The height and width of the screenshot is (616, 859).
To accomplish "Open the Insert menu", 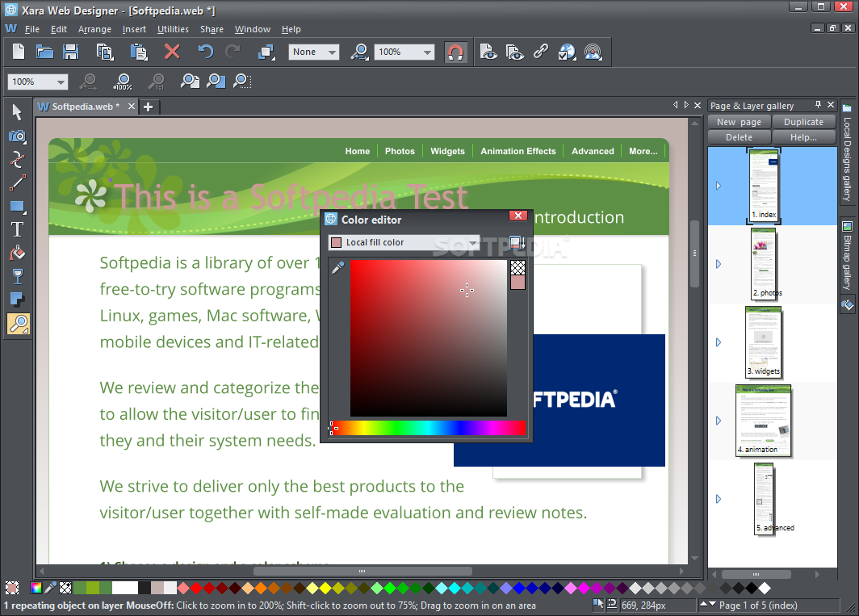I will [134, 29].
